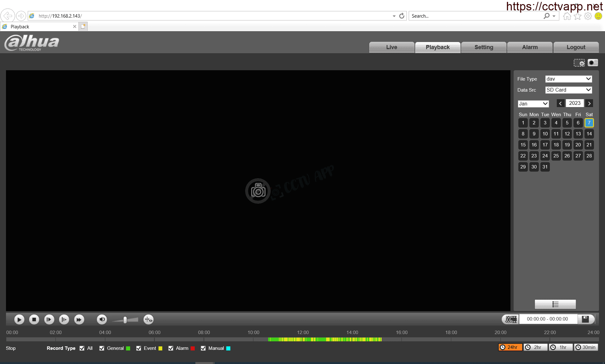The height and width of the screenshot is (364, 605).
Task: Mute audio with the speaker icon
Action: [x=101, y=320]
